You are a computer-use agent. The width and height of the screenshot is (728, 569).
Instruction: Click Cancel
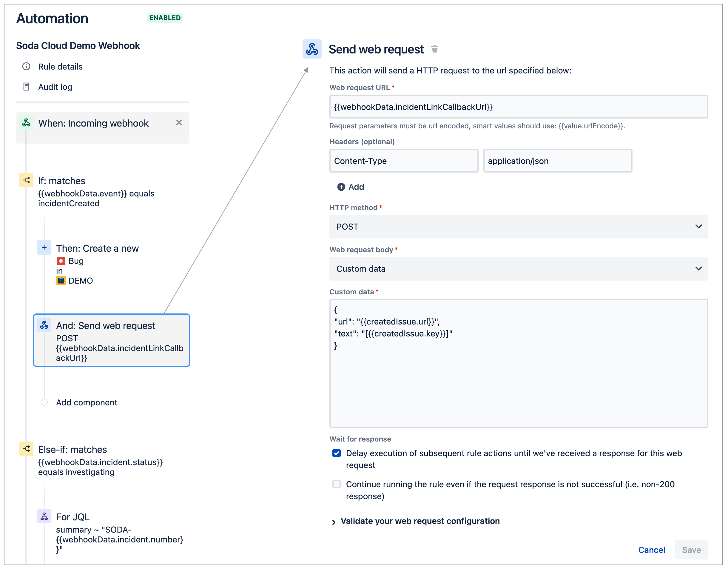651,550
